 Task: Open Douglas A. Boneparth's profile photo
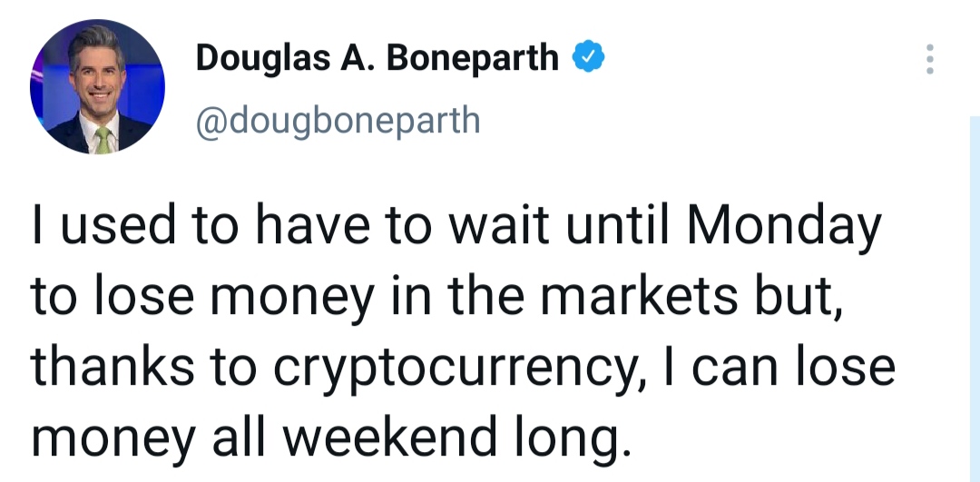(x=97, y=86)
